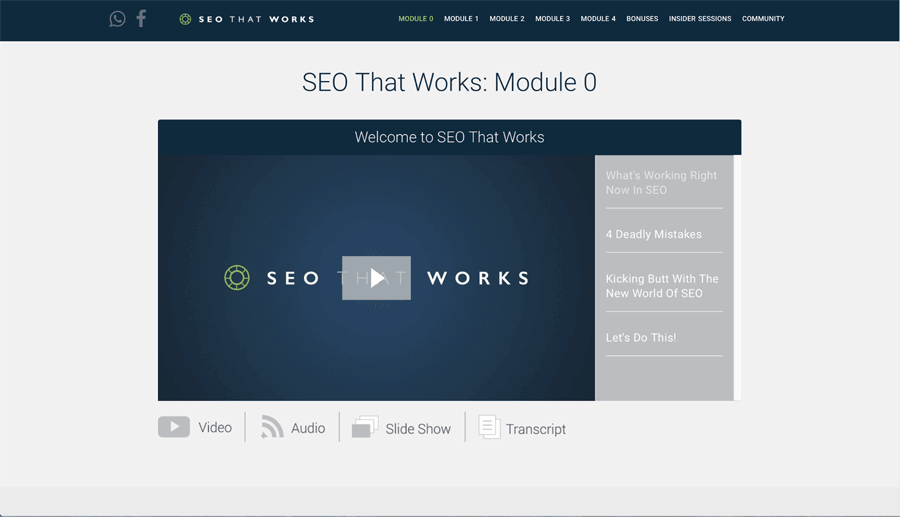
Task: Click the Slide Show icon
Action: point(365,427)
